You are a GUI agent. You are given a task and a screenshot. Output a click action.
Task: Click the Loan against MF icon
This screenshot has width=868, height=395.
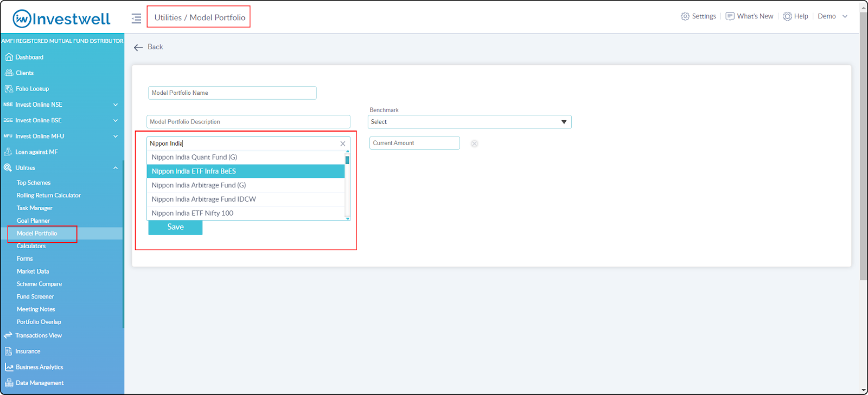[x=8, y=152]
